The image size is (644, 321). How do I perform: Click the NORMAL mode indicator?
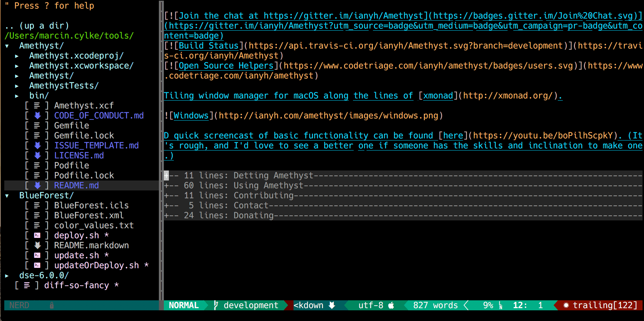point(184,305)
